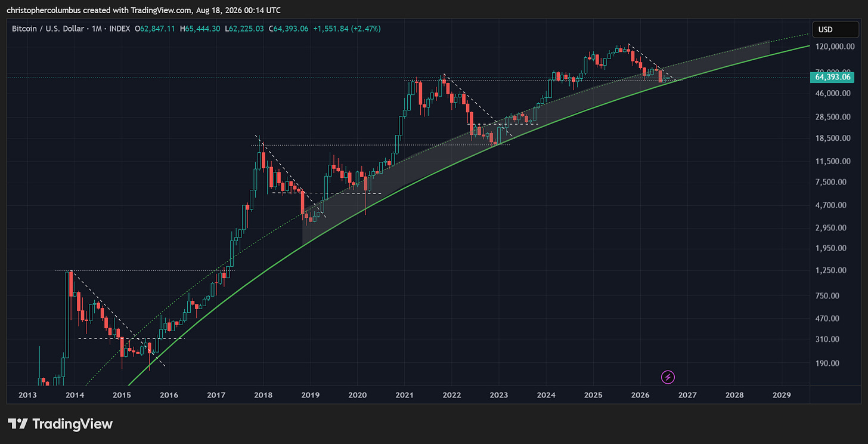Click the Close value C64,393.06

coord(288,29)
